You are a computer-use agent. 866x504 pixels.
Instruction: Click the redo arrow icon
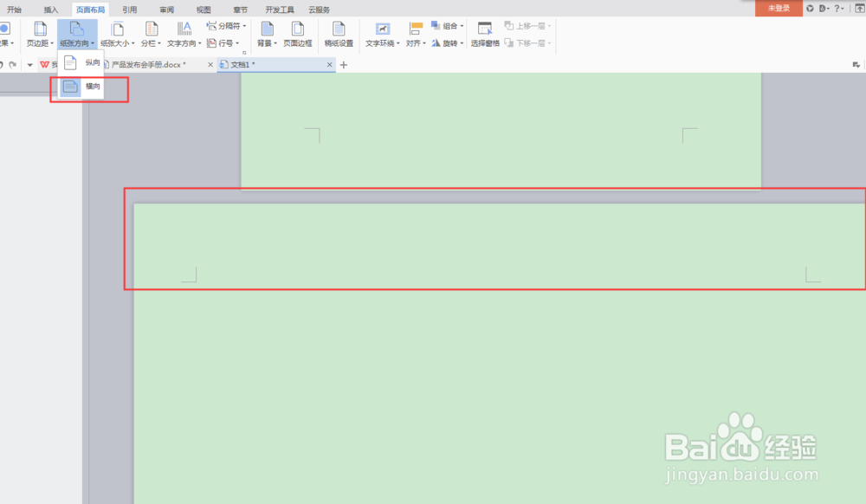pyautogui.click(x=13, y=65)
